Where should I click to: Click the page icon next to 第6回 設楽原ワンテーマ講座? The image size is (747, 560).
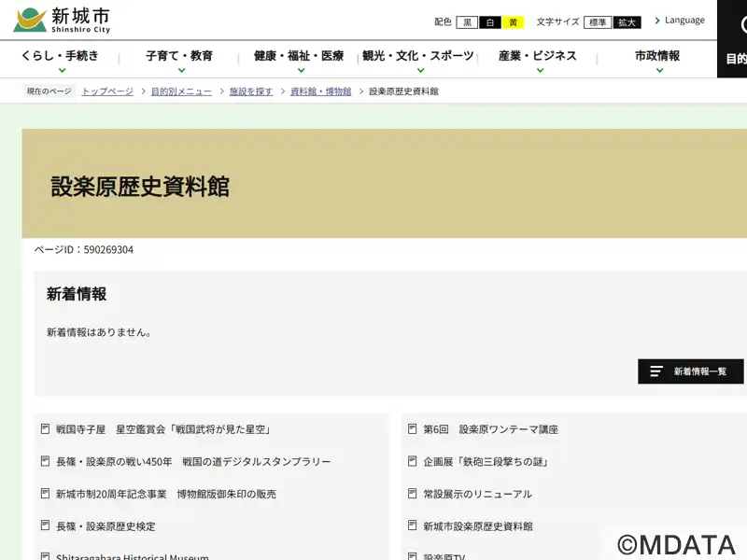[413, 429]
